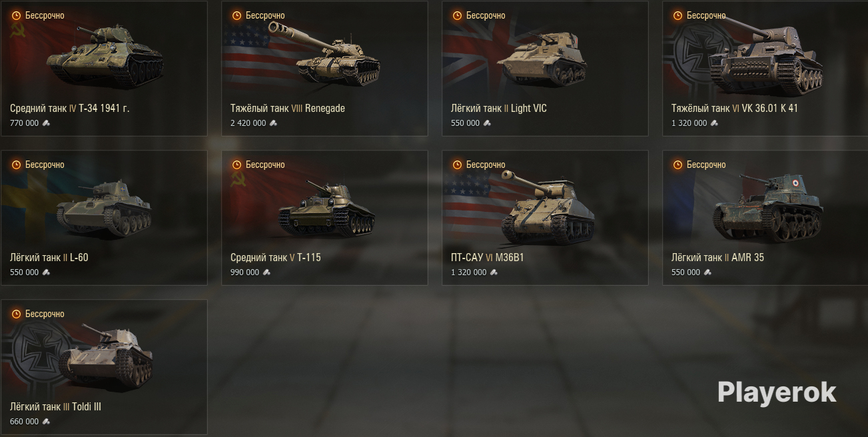Viewport: 868px width, 437px height.
Task: Click 'Средний танк V T-115' label
Action: (276, 257)
